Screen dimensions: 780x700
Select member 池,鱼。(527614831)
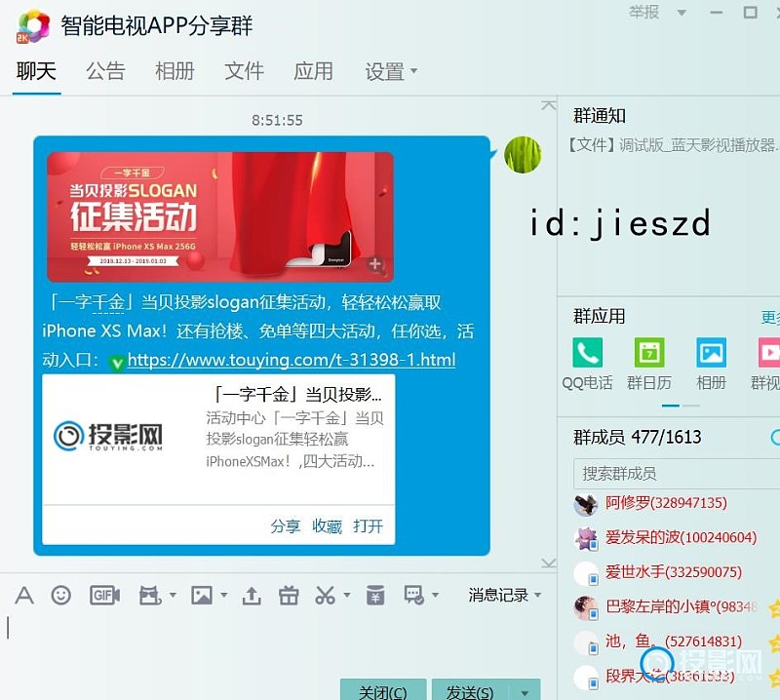pos(674,642)
